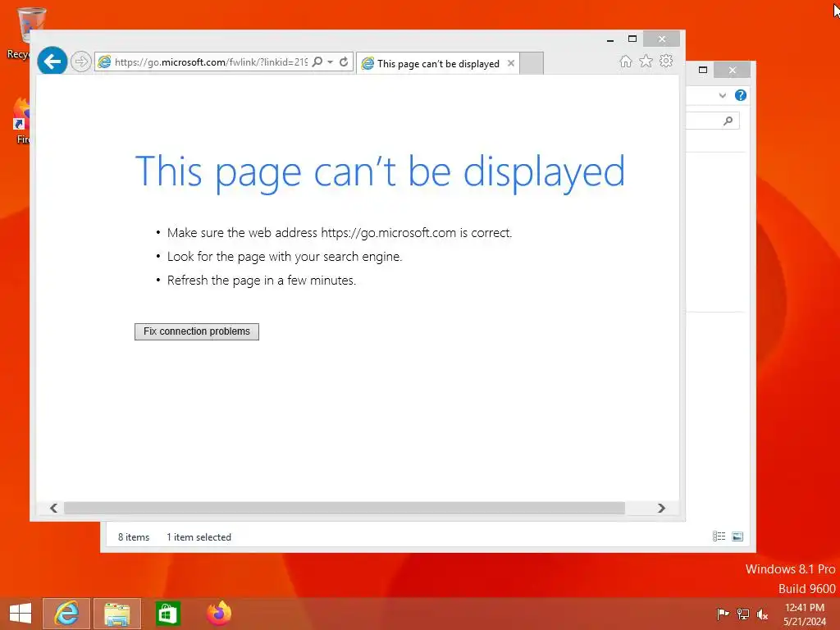Expand the ribbon chevron in File Explorer
Viewport: 840px width, 630px height.
pos(723,95)
